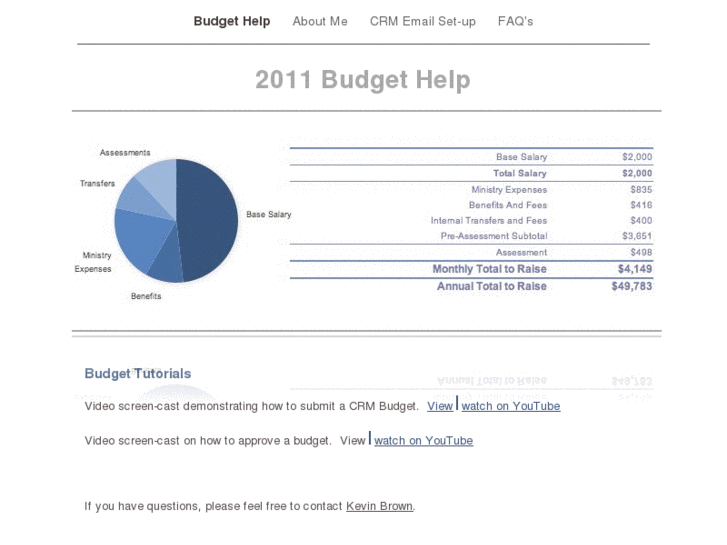Click the Ministry Expenses table row label
This screenshot has width=727, height=545.
coord(509,189)
